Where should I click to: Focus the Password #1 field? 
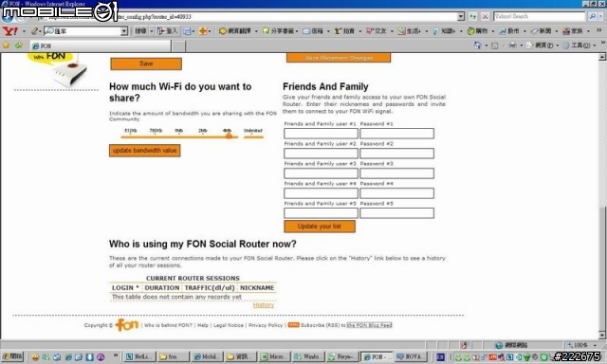(x=396, y=134)
